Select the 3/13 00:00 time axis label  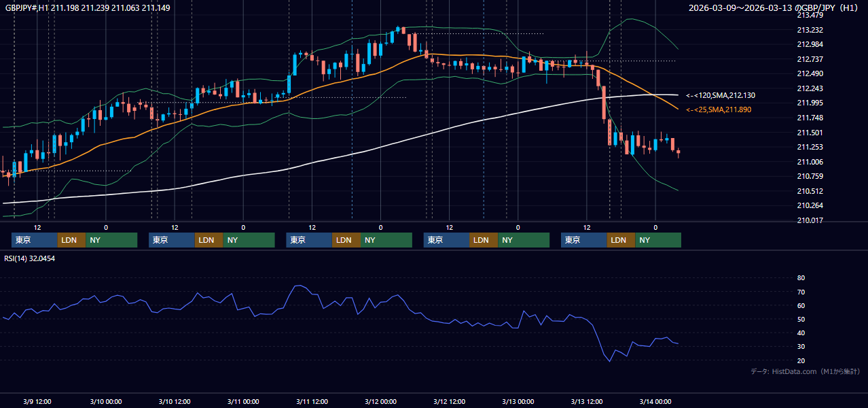(518, 401)
